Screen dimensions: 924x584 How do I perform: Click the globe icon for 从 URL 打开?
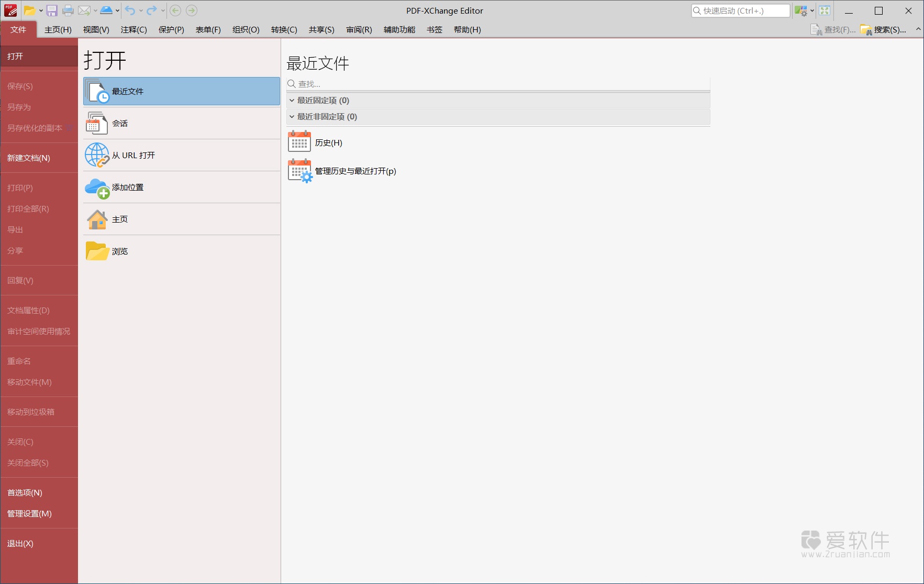click(97, 155)
